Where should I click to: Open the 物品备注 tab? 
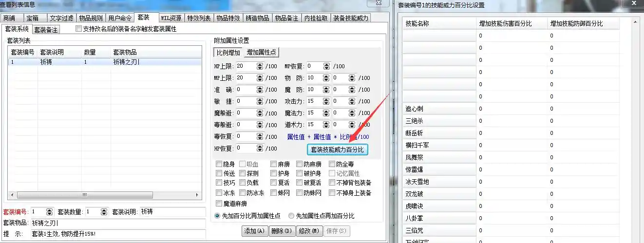point(286,18)
